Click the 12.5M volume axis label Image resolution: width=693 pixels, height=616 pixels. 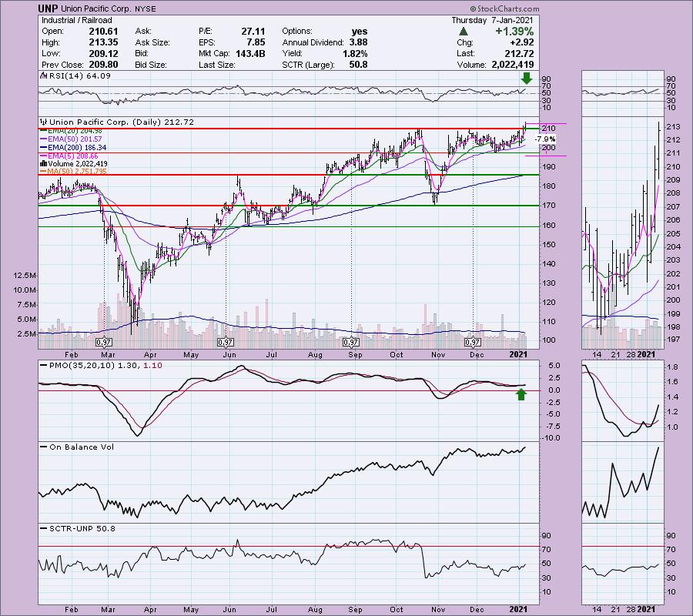coord(25,276)
